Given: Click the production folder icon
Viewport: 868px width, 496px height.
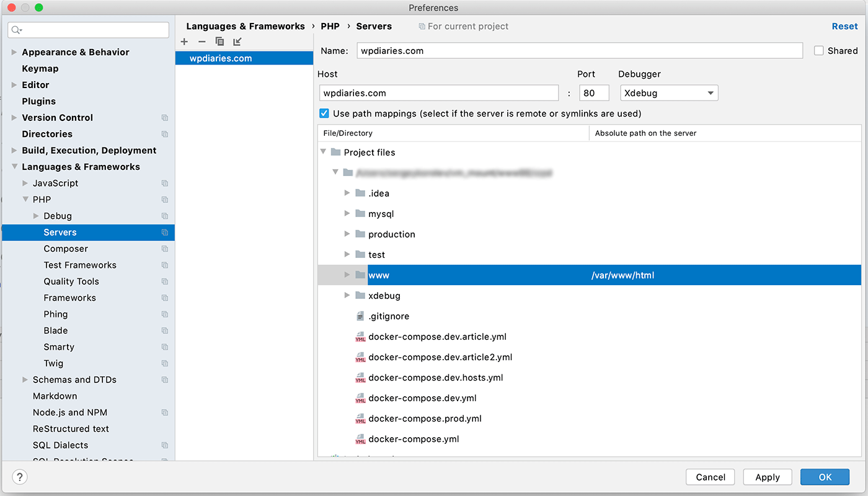Looking at the screenshot, I should (x=360, y=234).
